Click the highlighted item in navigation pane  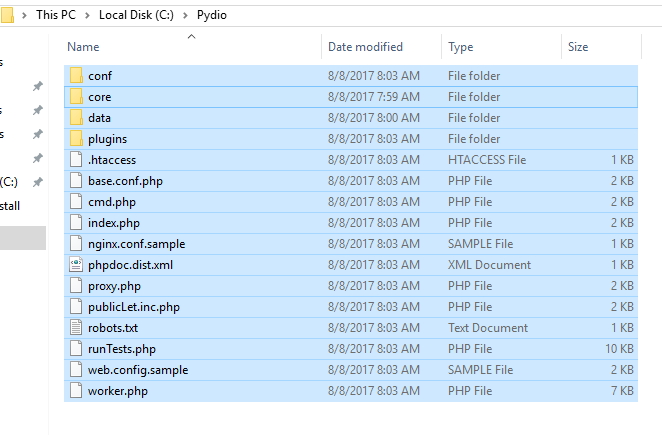click(x=23, y=238)
